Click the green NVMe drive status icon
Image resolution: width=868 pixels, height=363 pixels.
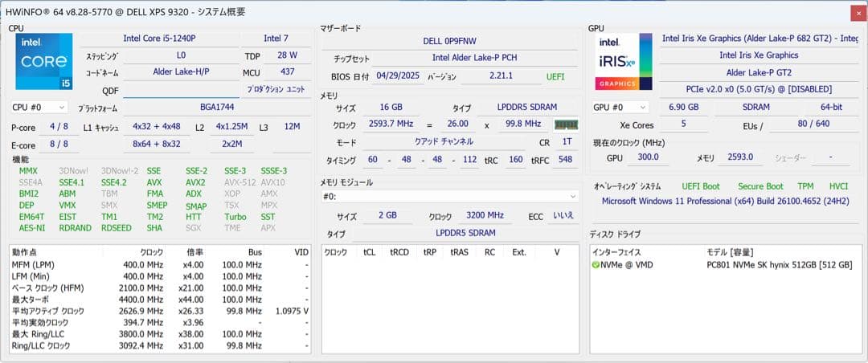point(596,264)
